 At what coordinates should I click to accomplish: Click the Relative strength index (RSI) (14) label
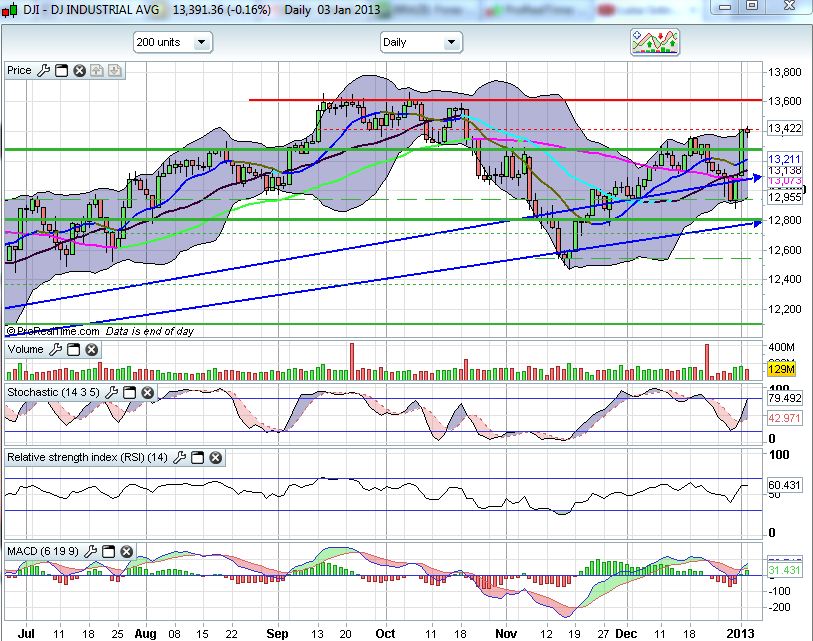click(87, 457)
